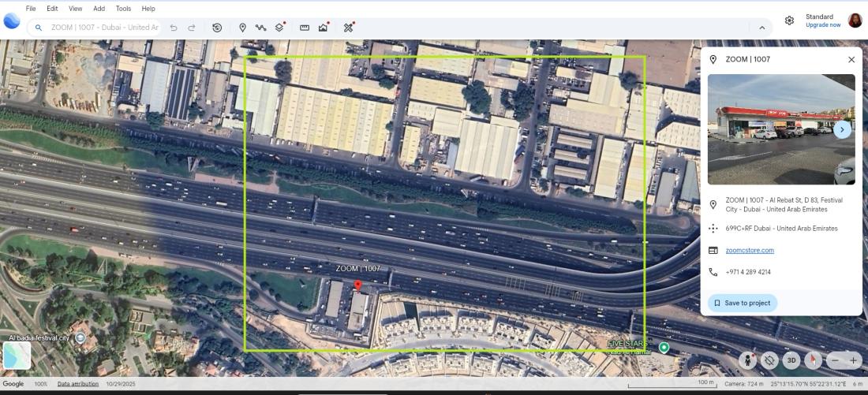Open the settings gear icon
This screenshot has height=395, width=868.
(789, 20)
